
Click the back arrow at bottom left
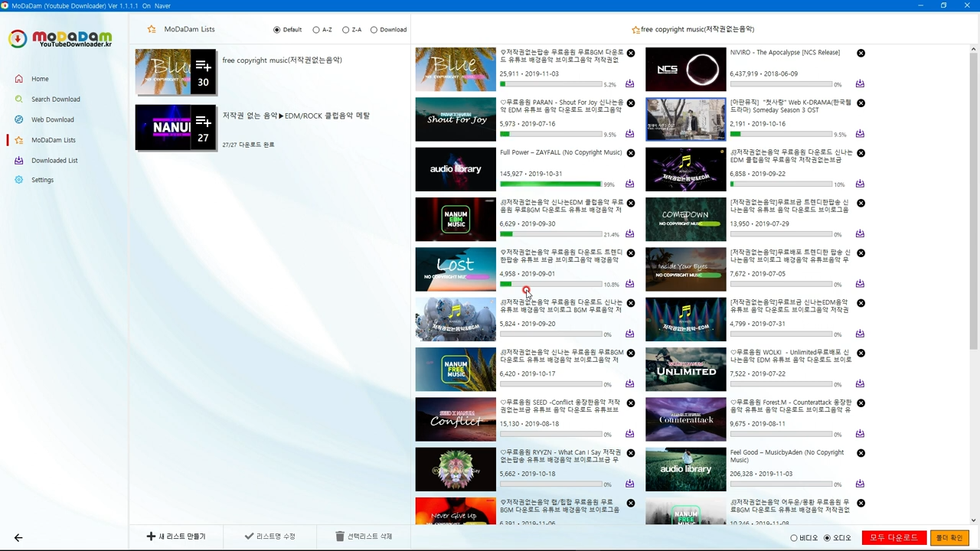tap(18, 537)
